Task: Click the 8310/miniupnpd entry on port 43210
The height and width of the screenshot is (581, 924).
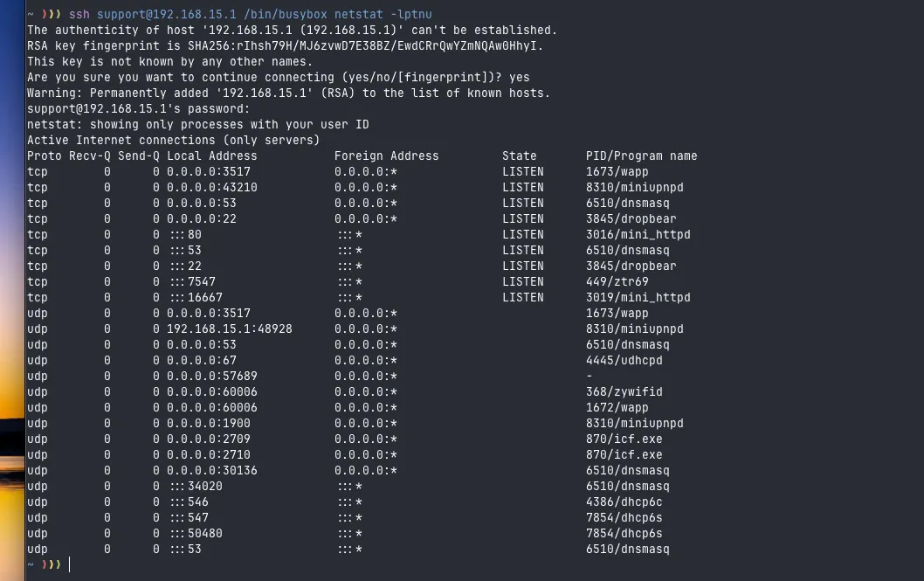Action: click(x=635, y=187)
